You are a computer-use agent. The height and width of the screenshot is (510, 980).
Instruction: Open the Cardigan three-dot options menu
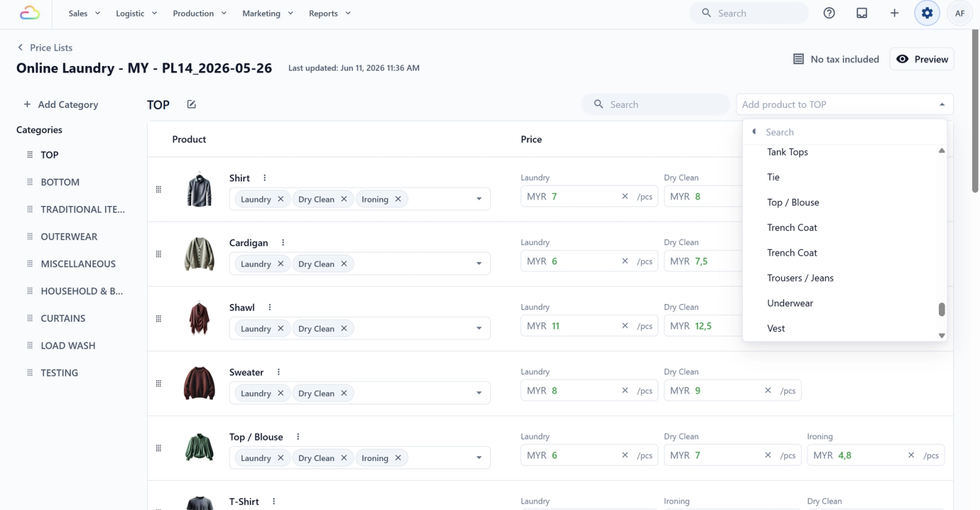(283, 243)
